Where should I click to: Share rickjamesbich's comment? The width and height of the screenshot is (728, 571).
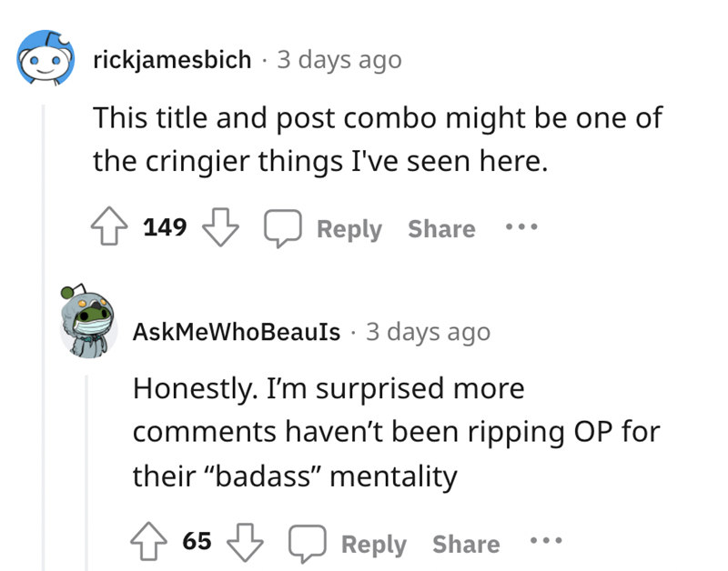[x=441, y=229]
